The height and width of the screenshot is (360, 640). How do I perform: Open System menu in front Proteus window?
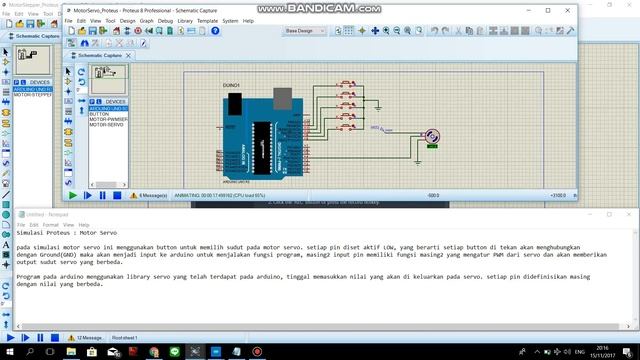click(230, 21)
